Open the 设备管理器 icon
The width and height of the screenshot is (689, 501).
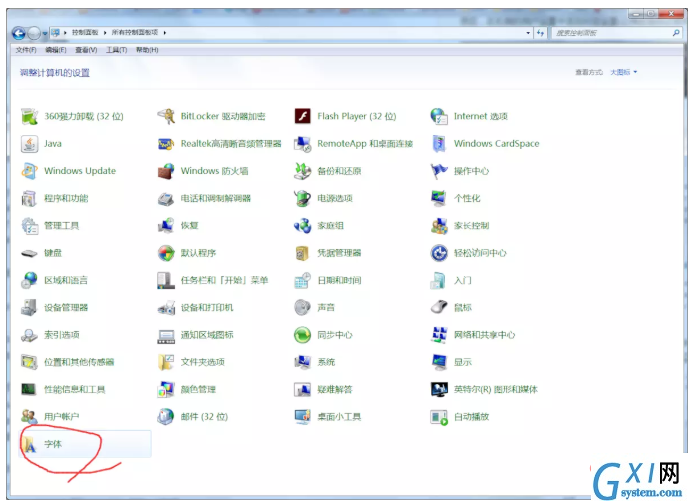pos(29,308)
